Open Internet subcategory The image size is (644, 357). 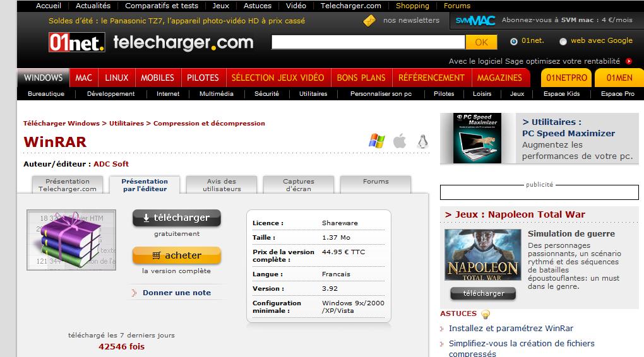[x=168, y=93]
